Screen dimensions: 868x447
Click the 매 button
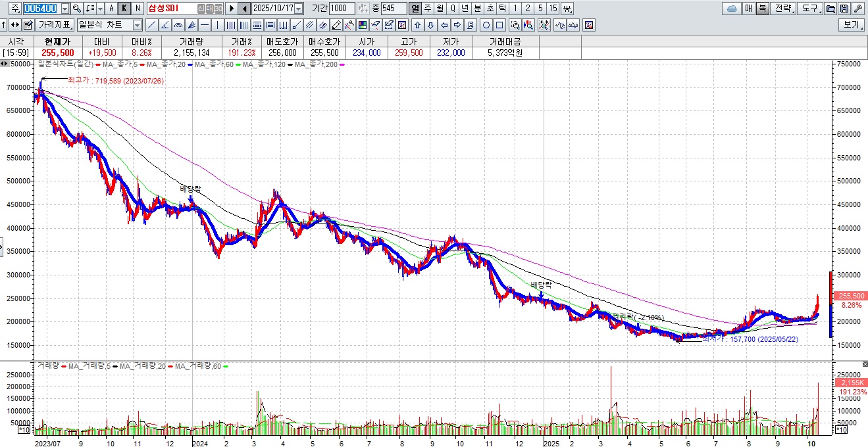coord(749,9)
